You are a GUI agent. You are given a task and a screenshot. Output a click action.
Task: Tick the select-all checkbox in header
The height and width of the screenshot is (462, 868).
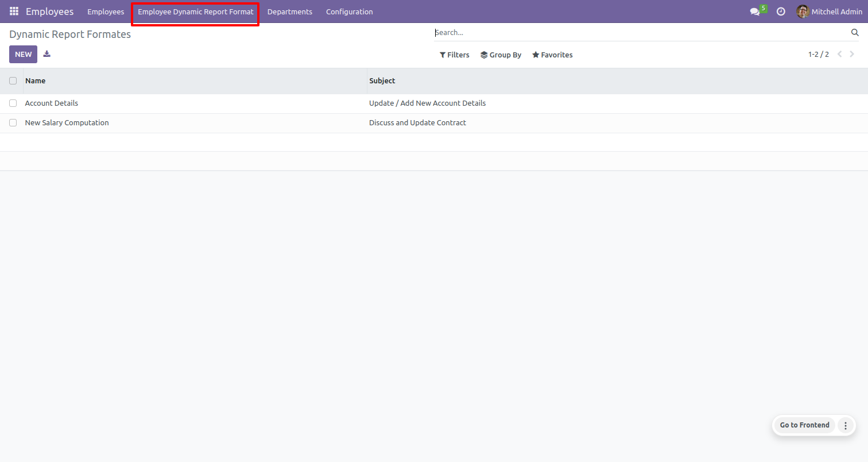[13, 81]
